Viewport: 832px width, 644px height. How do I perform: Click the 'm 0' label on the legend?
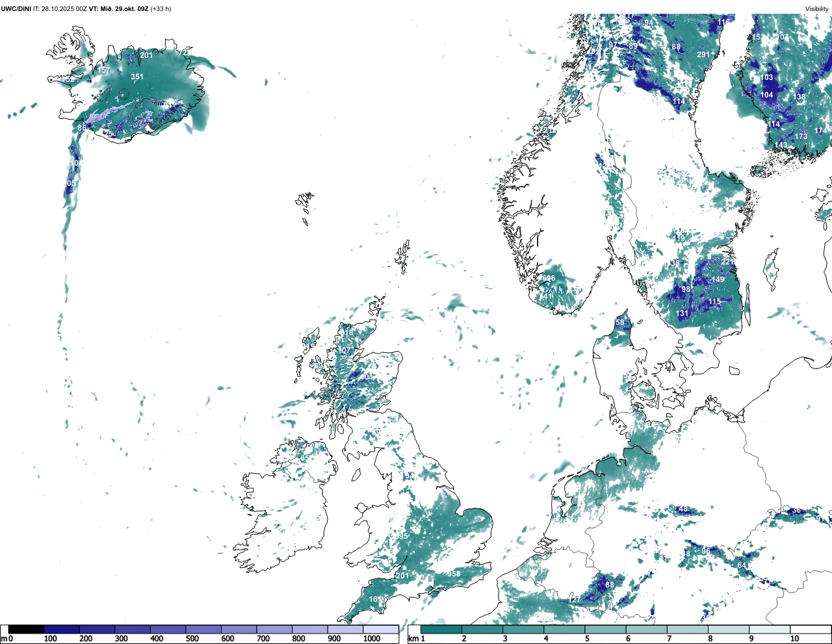point(7,639)
